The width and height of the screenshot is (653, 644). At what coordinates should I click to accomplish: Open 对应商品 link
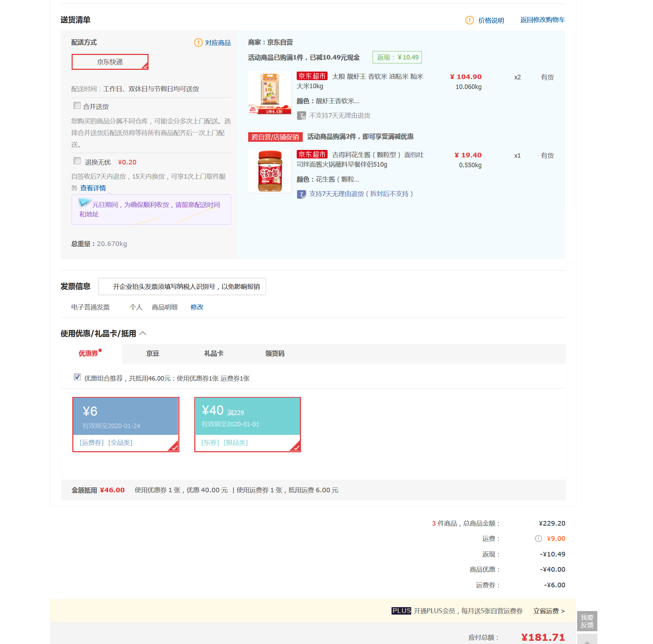218,43
